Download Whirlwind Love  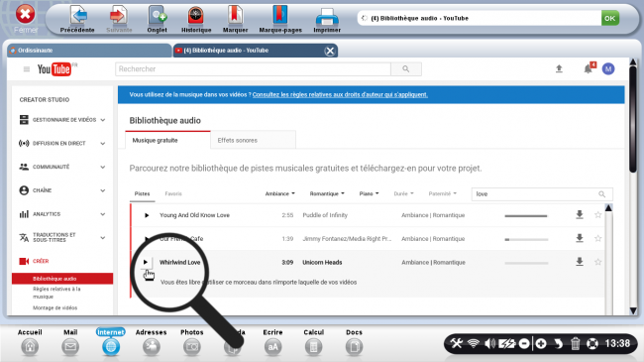click(580, 262)
